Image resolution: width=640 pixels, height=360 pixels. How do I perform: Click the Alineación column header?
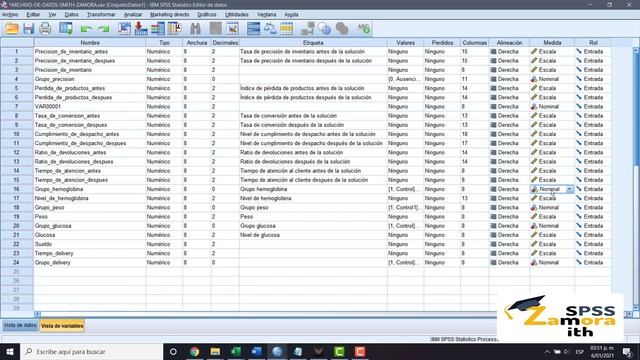[x=509, y=42]
